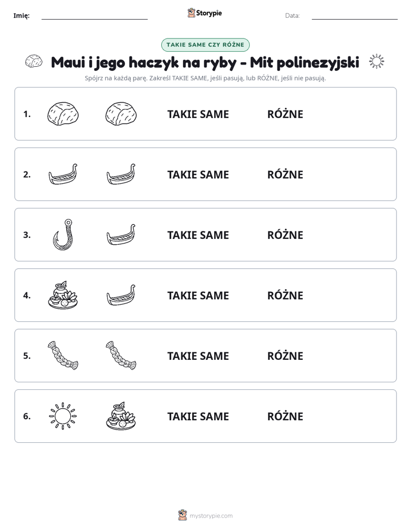Click the food platter icon in row 4
This screenshot has width=411, height=532.
[x=63, y=295]
